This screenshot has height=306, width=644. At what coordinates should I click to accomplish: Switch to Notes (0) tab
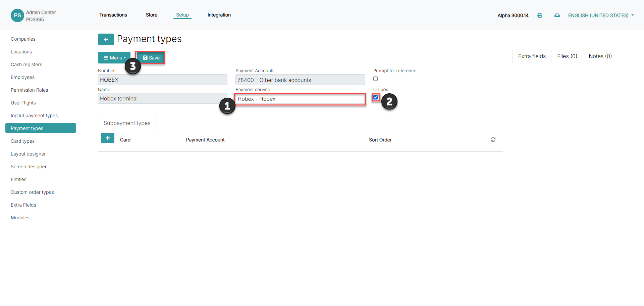point(600,56)
